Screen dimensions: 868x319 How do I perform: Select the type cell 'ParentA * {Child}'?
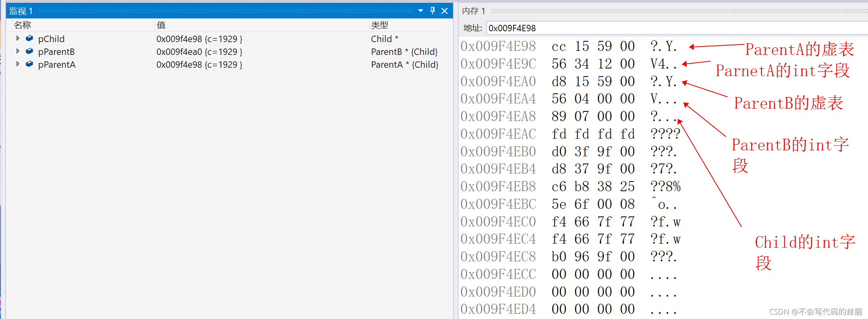(x=405, y=65)
